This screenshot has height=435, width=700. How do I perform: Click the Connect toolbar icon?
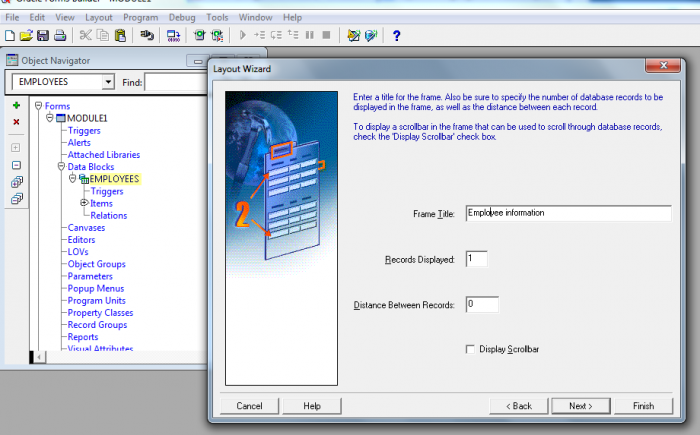pos(147,35)
